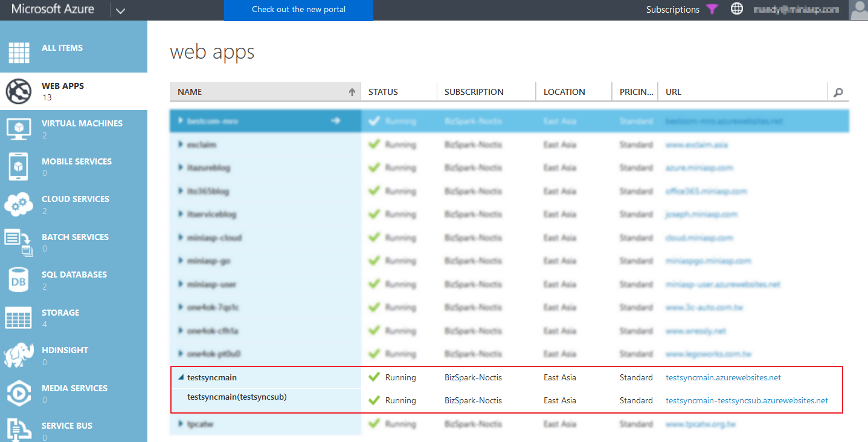
Task: Expand the bestcom-mro row
Action: 181,121
